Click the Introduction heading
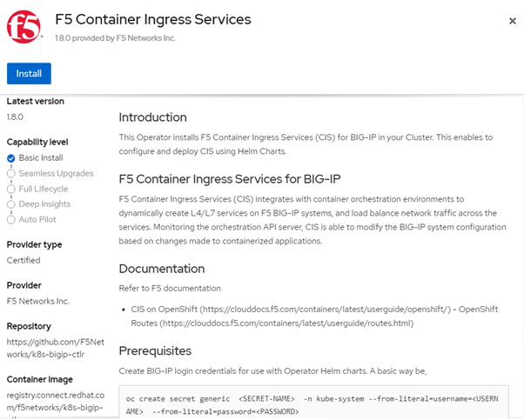Viewport: 524px width, 420px height. pos(152,117)
